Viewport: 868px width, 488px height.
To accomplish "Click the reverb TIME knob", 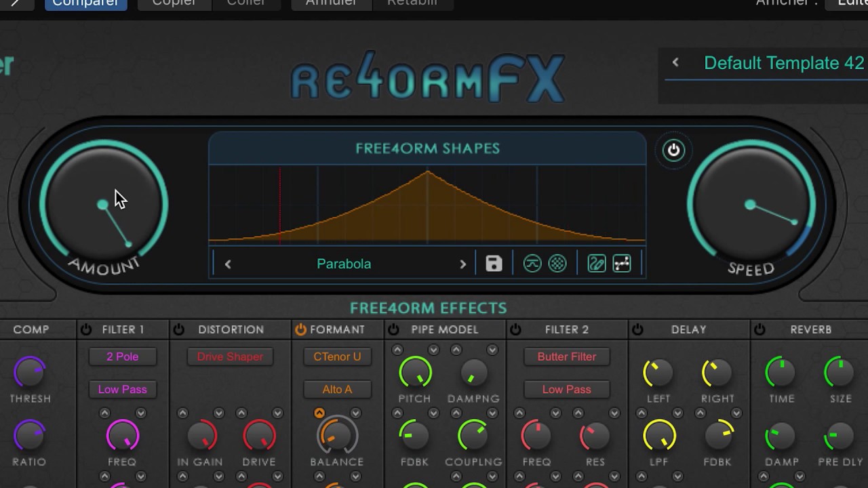I will [781, 373].
